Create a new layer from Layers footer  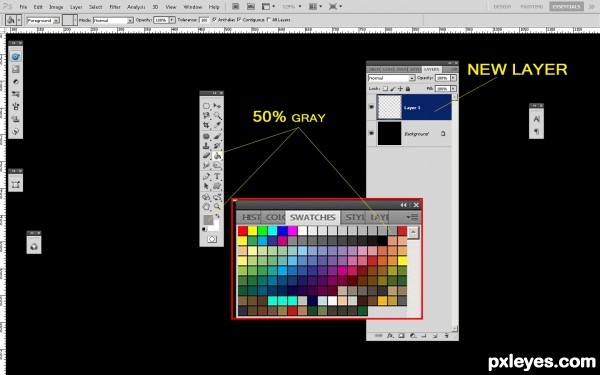(435, 336)
